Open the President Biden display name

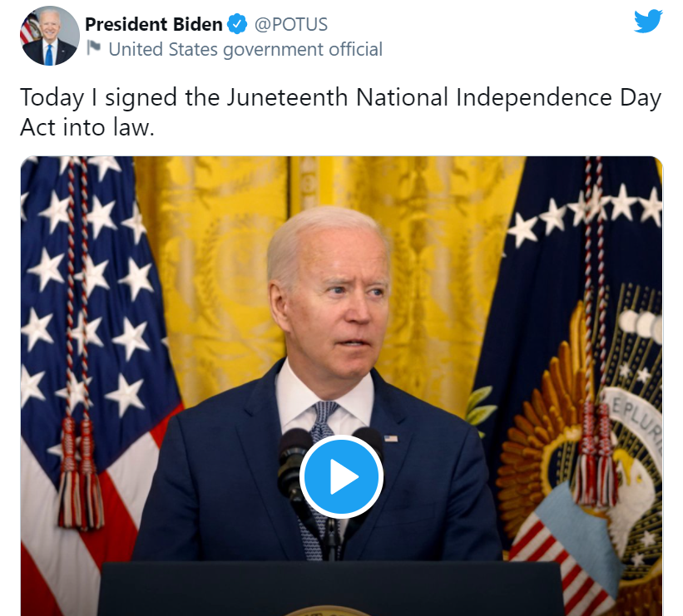pyautogui.click(x=154, y=24)
